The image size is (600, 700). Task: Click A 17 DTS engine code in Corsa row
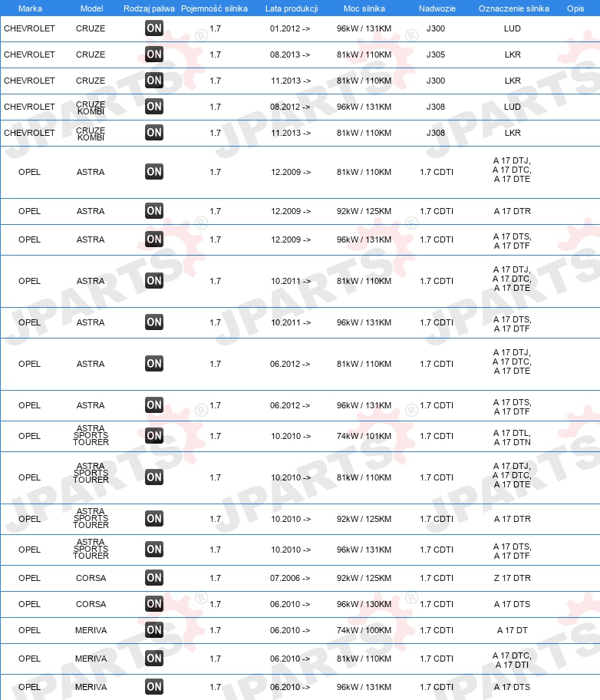tap(513, 604)
